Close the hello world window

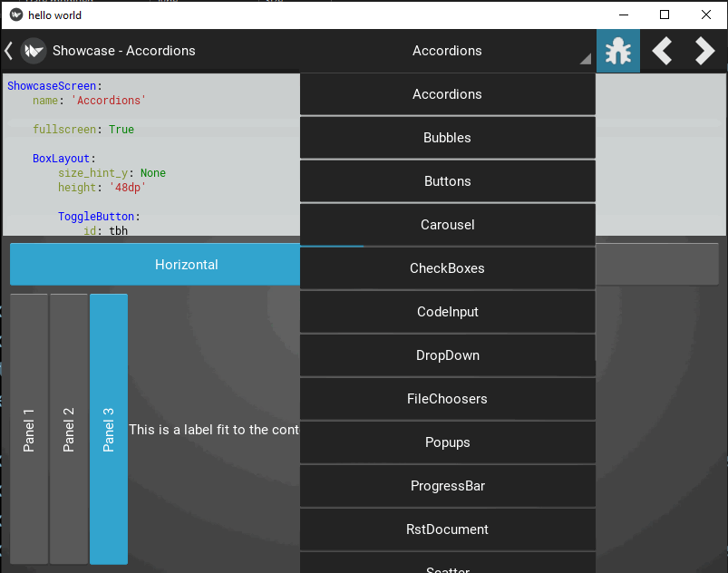click(705, 15)
